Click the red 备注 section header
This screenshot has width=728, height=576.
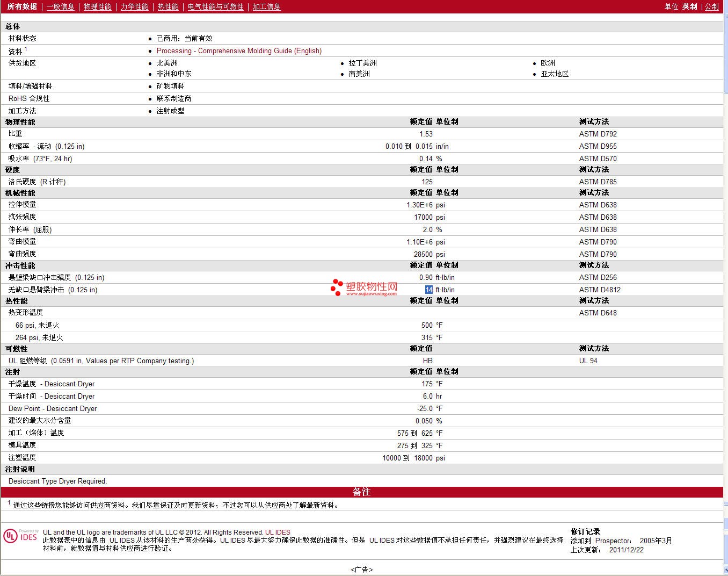(x=361, y=492)
